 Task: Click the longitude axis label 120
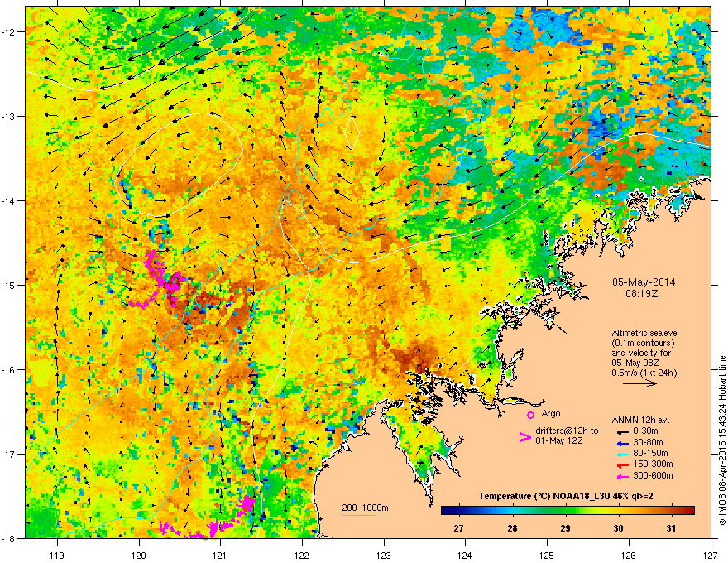point(139,555)
